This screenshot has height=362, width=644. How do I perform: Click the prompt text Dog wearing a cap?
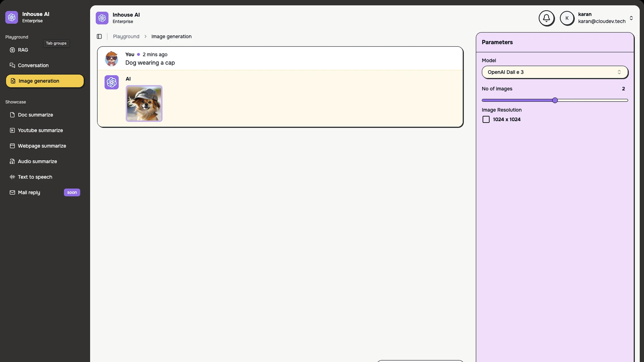(x=150, y=63)
